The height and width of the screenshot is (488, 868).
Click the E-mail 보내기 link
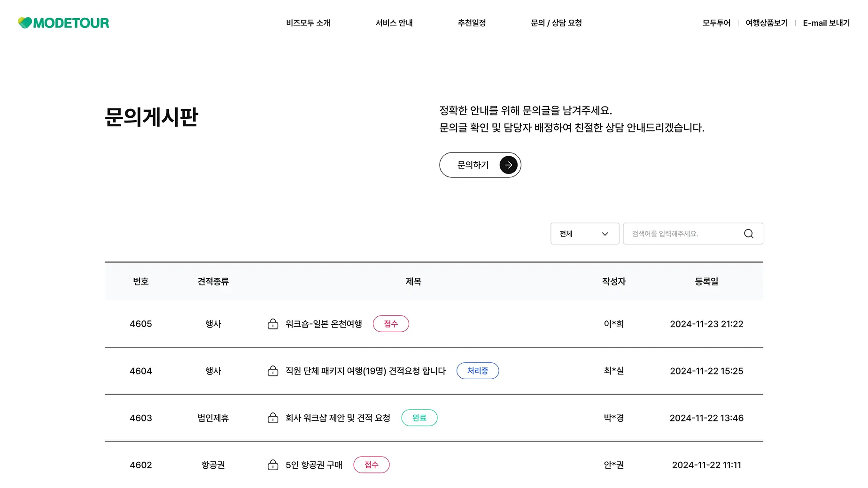coord(826,23)
